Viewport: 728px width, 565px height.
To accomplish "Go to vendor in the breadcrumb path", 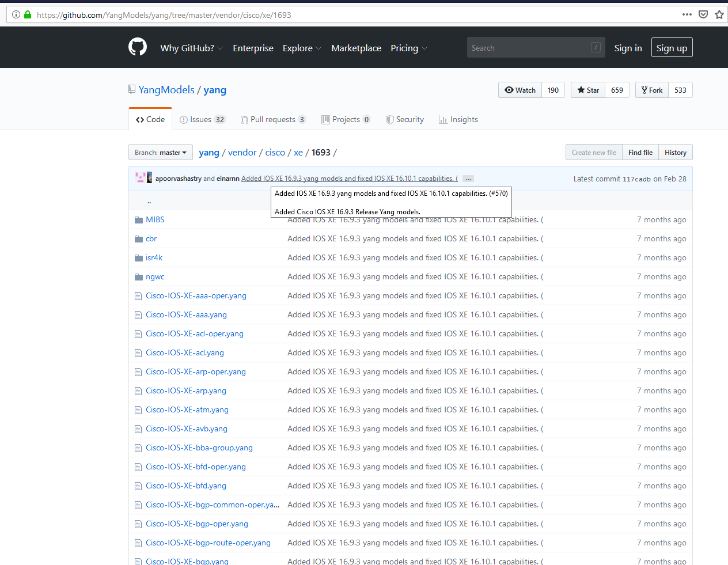I will [242, 153].
